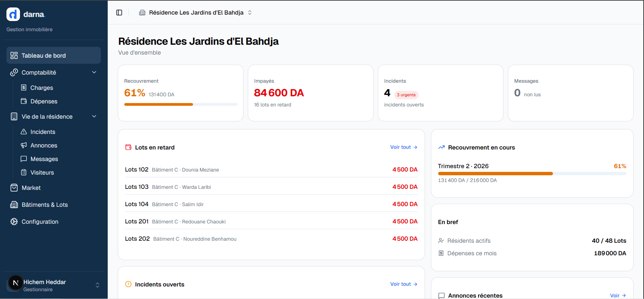This screenshot has height=299, width=644.
Task: Open the Charges menu item
Action: (42, 88)
